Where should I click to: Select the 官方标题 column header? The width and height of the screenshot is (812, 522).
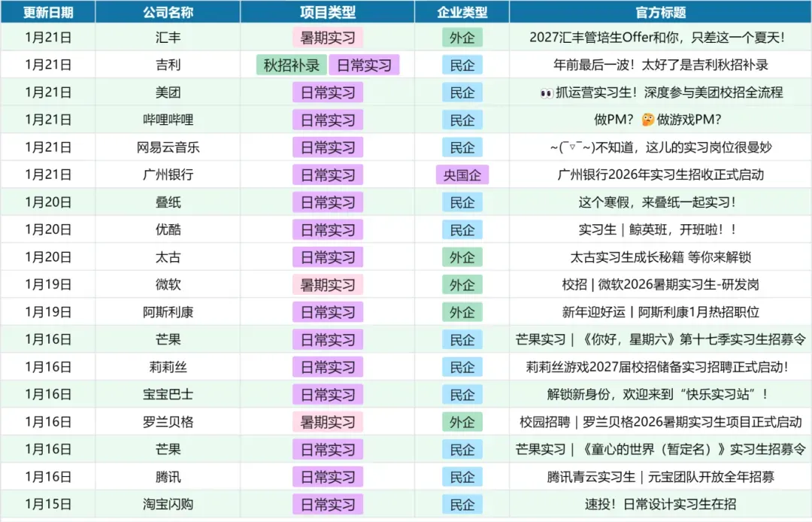click(660, 12)
